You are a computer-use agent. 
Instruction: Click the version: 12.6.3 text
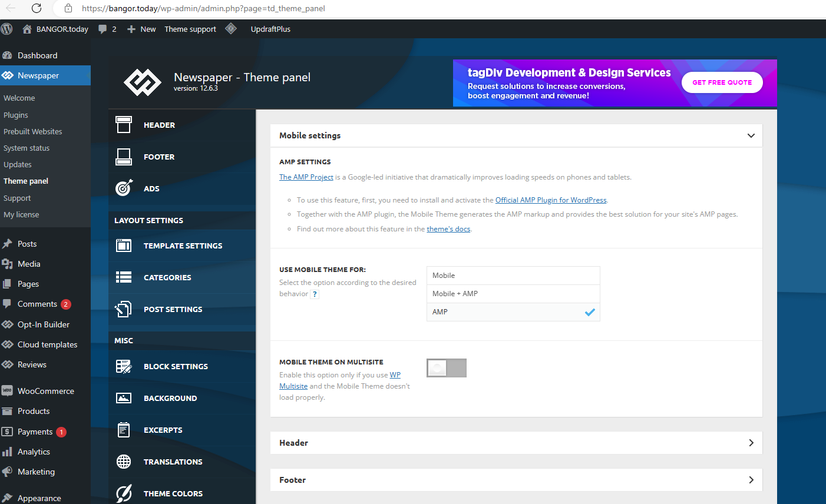196,88
